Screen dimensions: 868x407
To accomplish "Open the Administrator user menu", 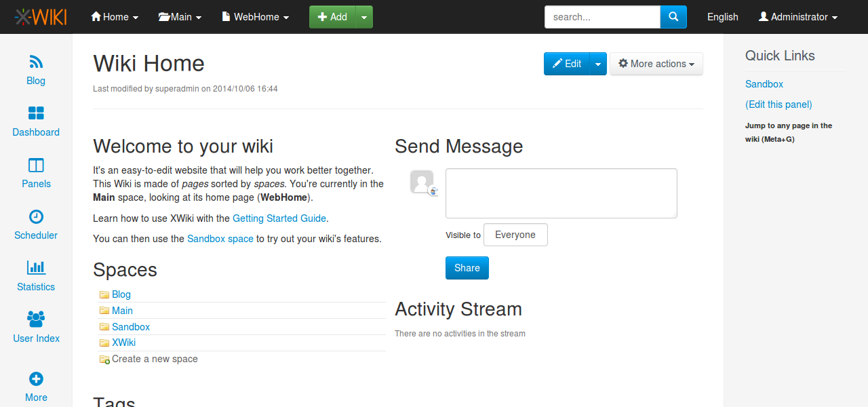I will point(798,17).
